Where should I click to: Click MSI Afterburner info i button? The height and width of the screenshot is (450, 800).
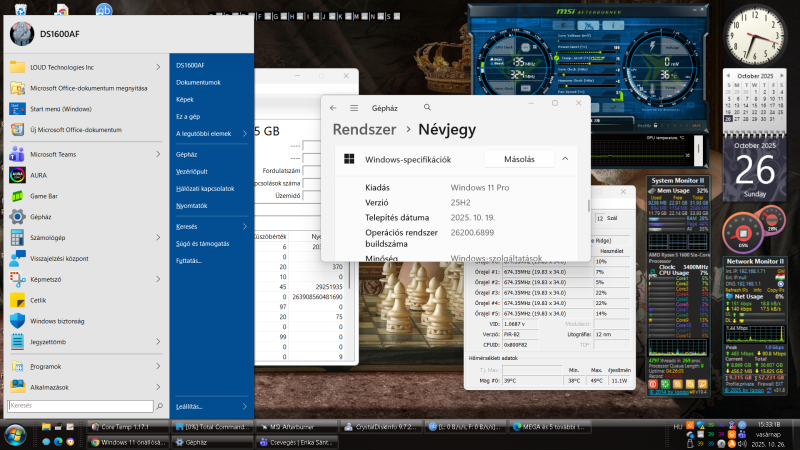(x=613, y=25)
